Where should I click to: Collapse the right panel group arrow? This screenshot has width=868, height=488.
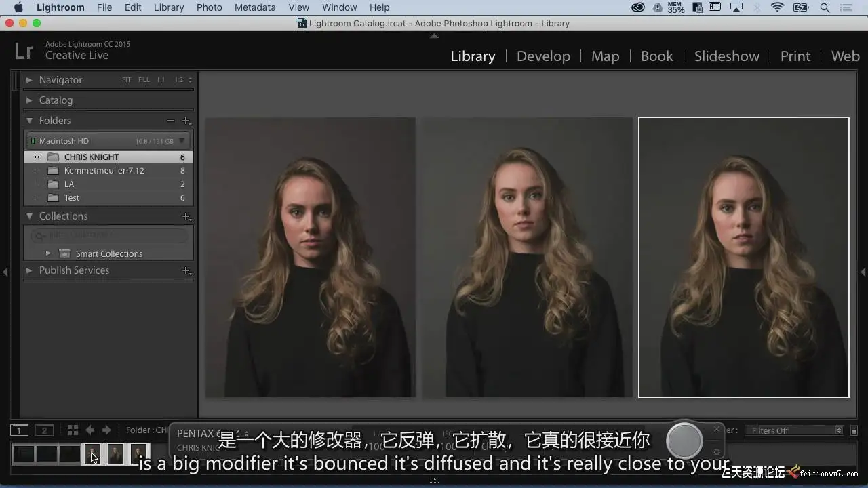(x=863, y=272)
